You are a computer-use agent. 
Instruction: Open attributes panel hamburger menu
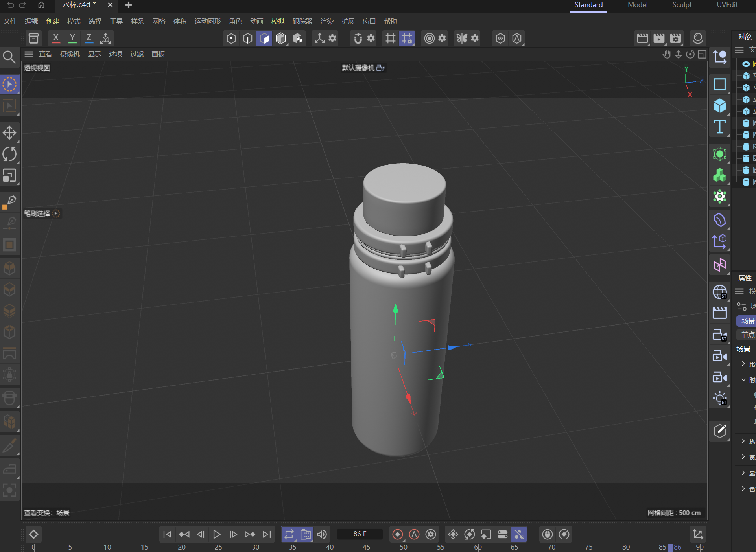[739, 291]
